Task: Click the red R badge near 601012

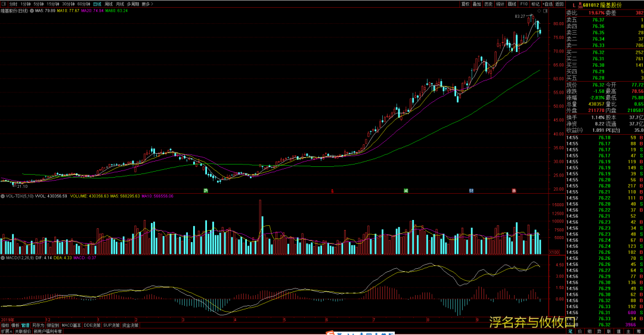Action: tap(580, 4)
